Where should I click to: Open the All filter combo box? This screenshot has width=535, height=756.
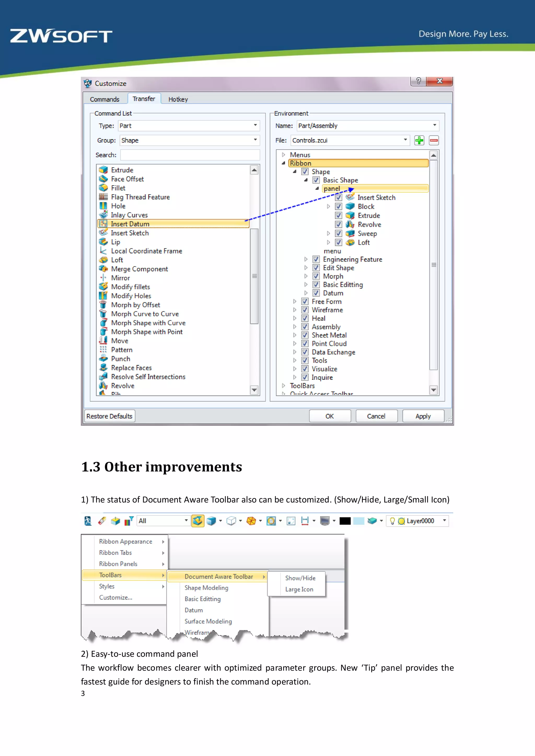163,521
